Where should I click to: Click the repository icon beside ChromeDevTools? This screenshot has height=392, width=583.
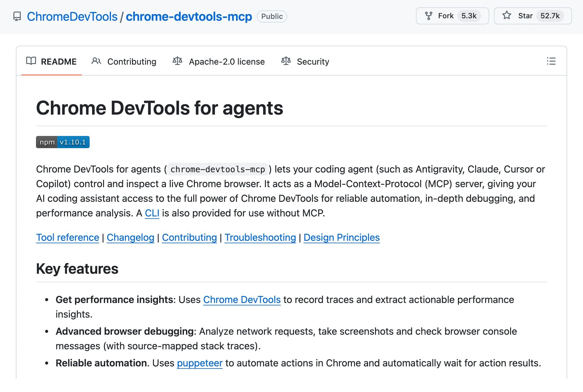(17, 16)
